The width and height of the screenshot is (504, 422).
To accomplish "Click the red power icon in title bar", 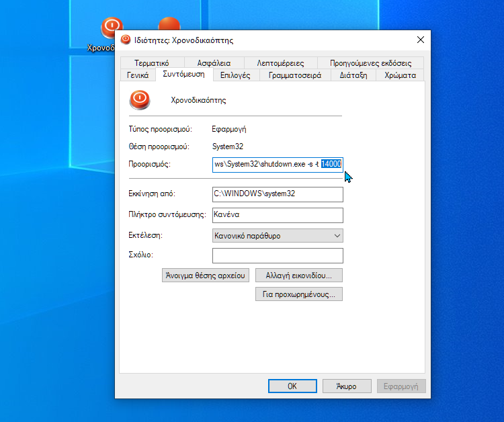I will (x=126, y=40).
